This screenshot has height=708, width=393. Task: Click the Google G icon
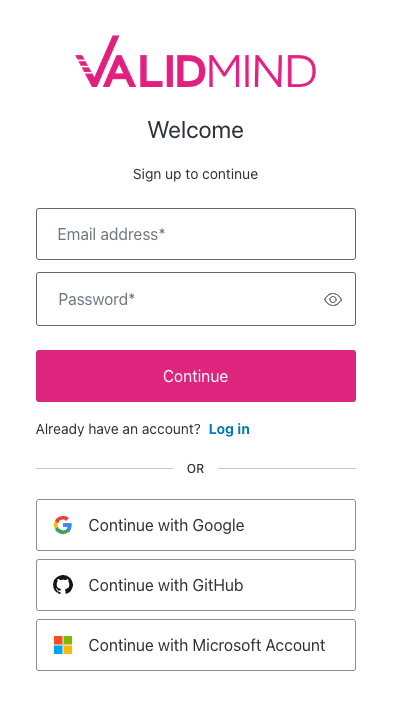63,525
